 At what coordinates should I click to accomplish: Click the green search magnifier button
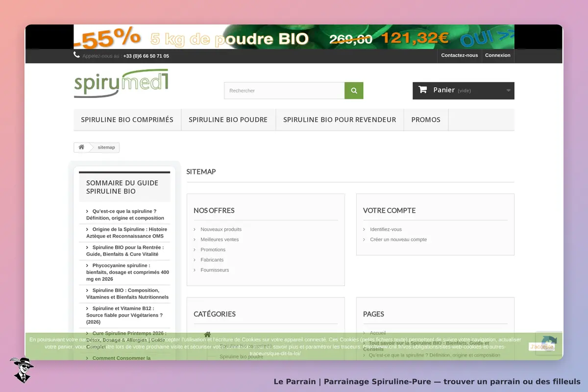tap(354, 91)
